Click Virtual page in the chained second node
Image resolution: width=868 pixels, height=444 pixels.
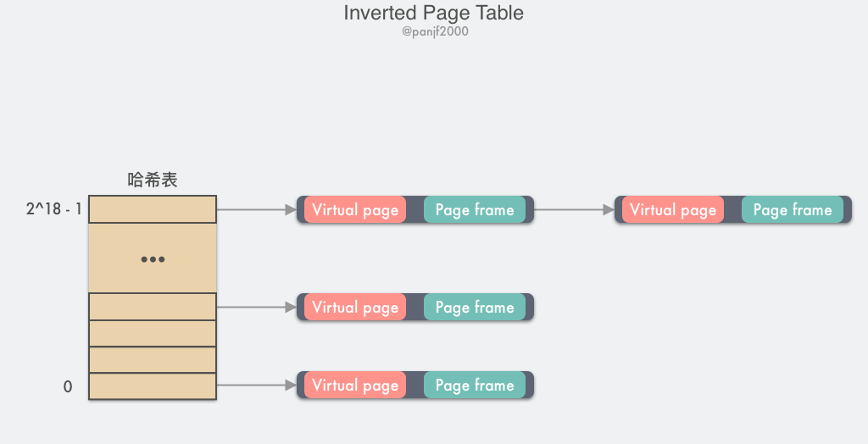[x=672, y=210]
